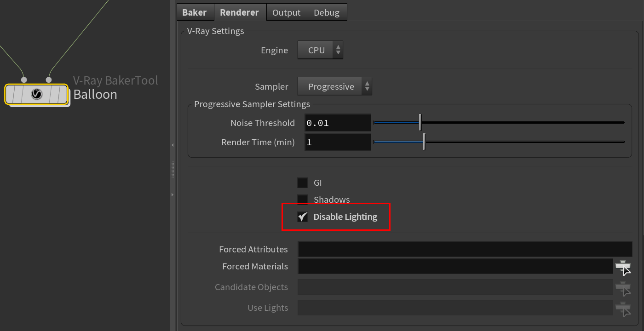Click Forced Materials node selector icon
This screenshot has height=331, width=644.
point(623,267)
